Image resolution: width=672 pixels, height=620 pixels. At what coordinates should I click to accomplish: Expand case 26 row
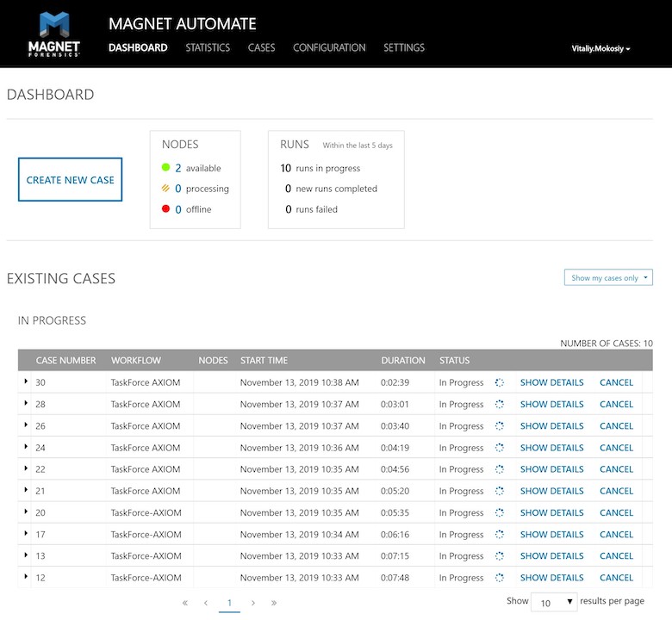[x=26, y=425]
